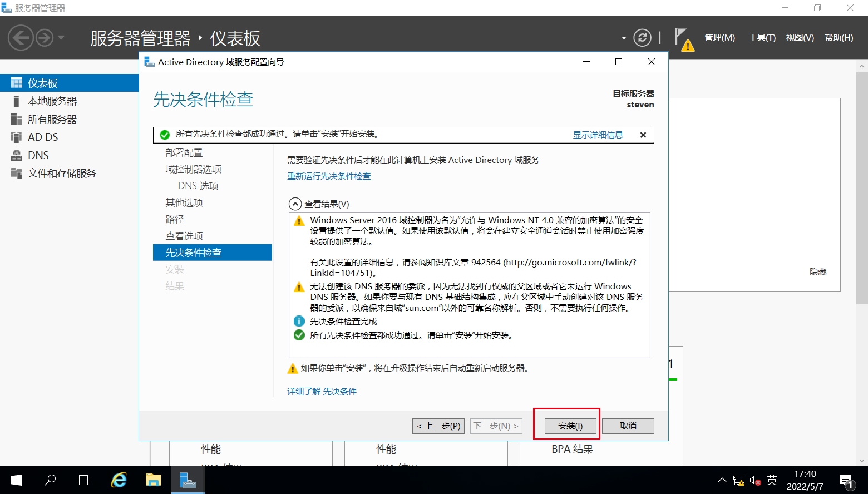
Task: Click warning icon beside Windows Server 2016 message
Action: pyautogui.click(x=299, y=221)
